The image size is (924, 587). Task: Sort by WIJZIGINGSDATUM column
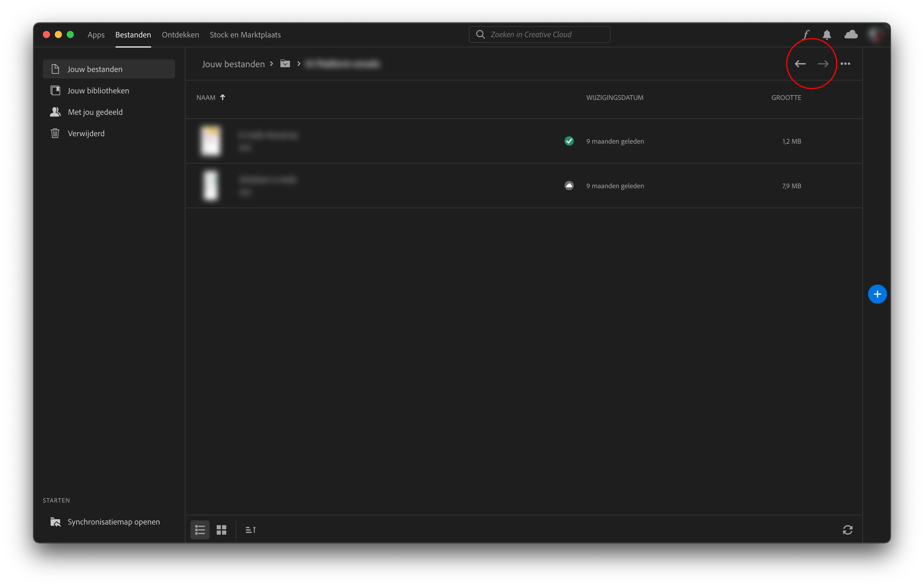click(x=614, y=97)
